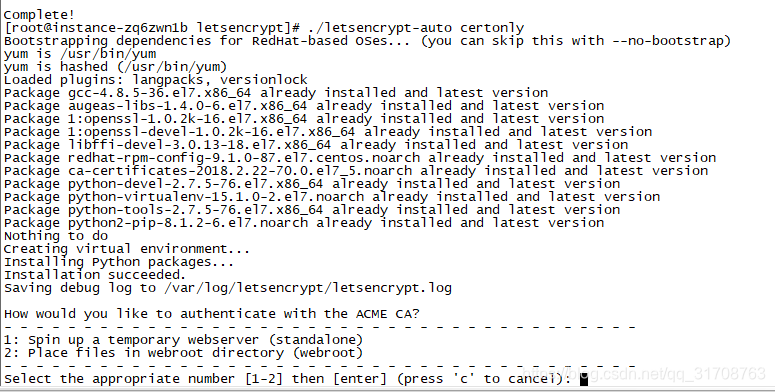The width and height of the screenshot is (775, 392).
Task: Click the /var/log/letsencrypt/letsencrypt.log path
Action: (307, 288)
